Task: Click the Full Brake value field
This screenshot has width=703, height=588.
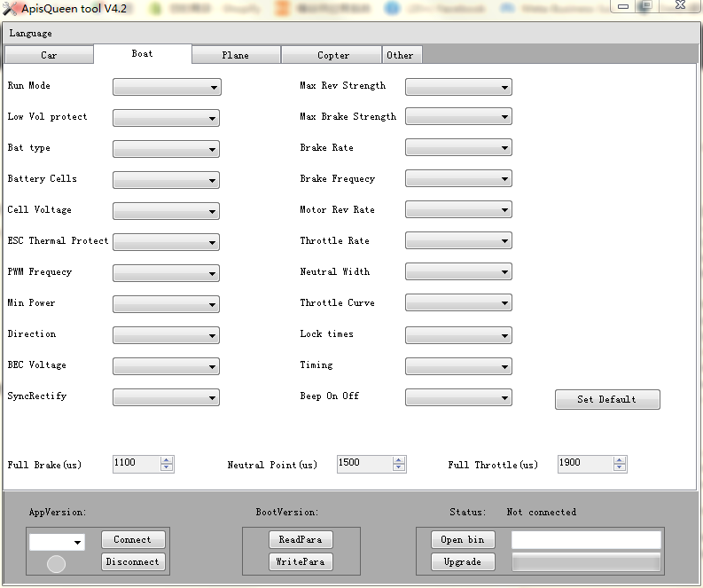Action: (x=137, y=463)
